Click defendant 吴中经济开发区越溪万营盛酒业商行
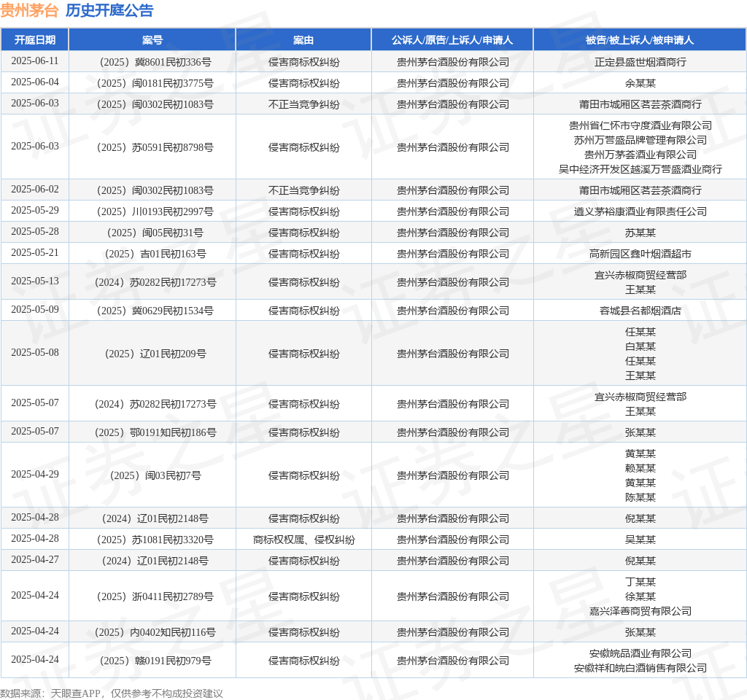 pos(640,169)
